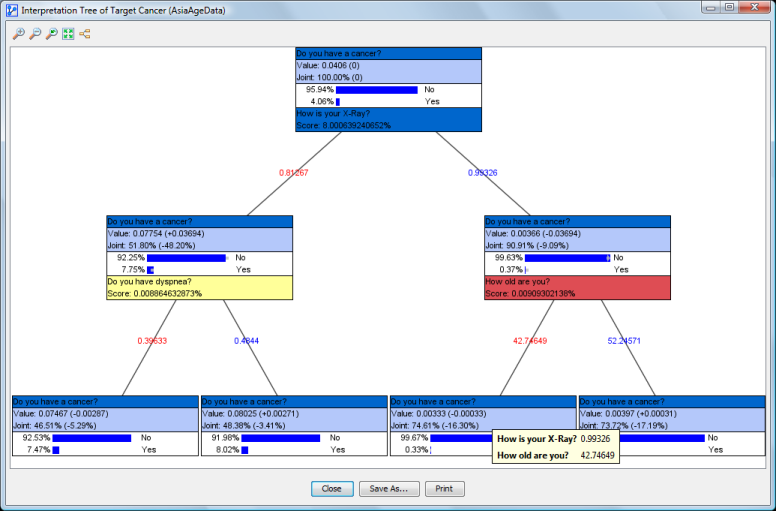Click the yellow 'Do you have dyspnea?' section

(x=199, y=288)
